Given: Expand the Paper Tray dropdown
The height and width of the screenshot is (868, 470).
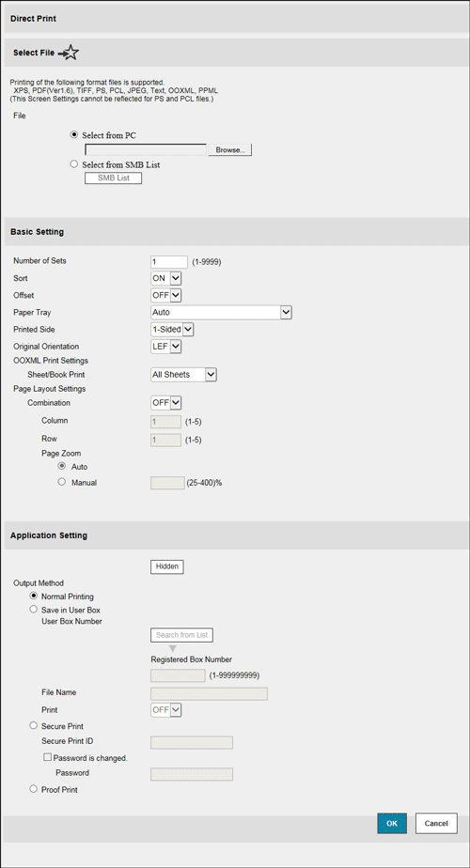Looking at the screenshot, I should pyautogui.click(x=221, y=312).
